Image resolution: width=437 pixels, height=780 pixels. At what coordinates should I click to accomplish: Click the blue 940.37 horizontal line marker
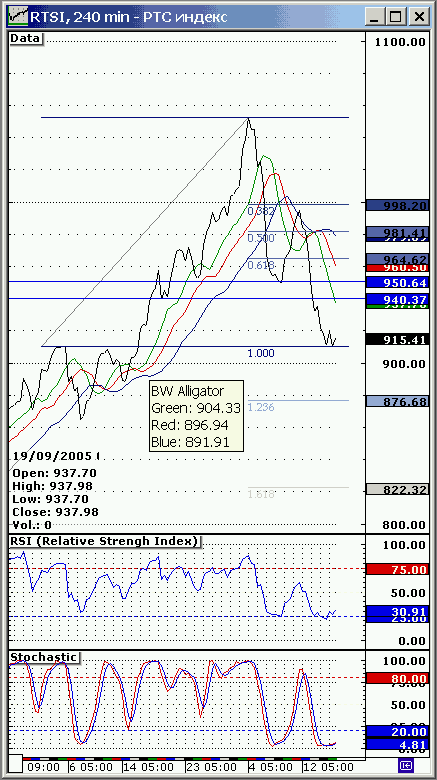click(397, 299)
